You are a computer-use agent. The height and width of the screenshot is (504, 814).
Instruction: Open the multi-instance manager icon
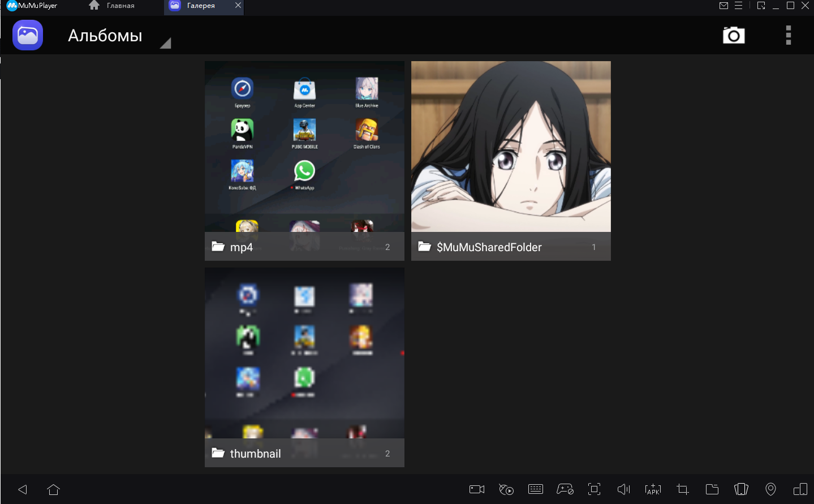pyautogui.click(x=800, y=489)
